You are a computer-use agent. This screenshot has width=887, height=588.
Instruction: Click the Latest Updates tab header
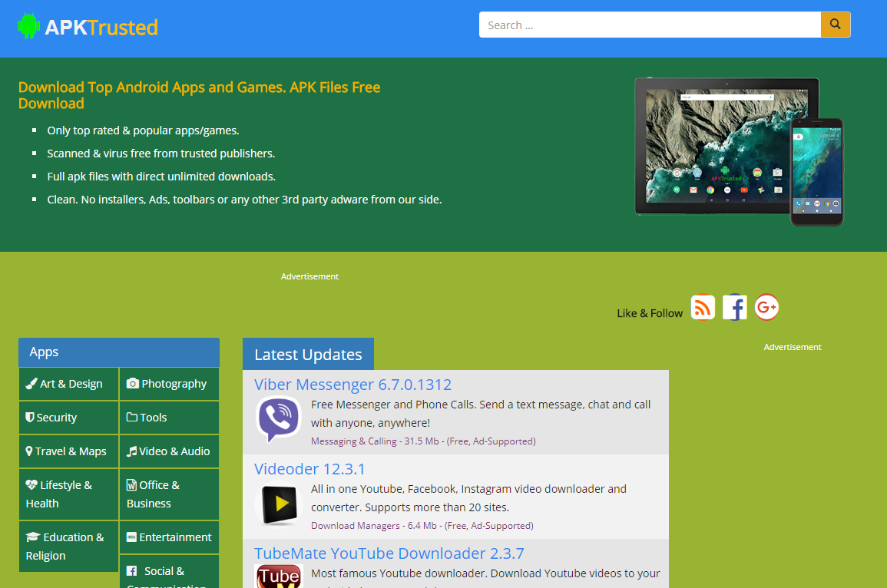tap(308, 355)
